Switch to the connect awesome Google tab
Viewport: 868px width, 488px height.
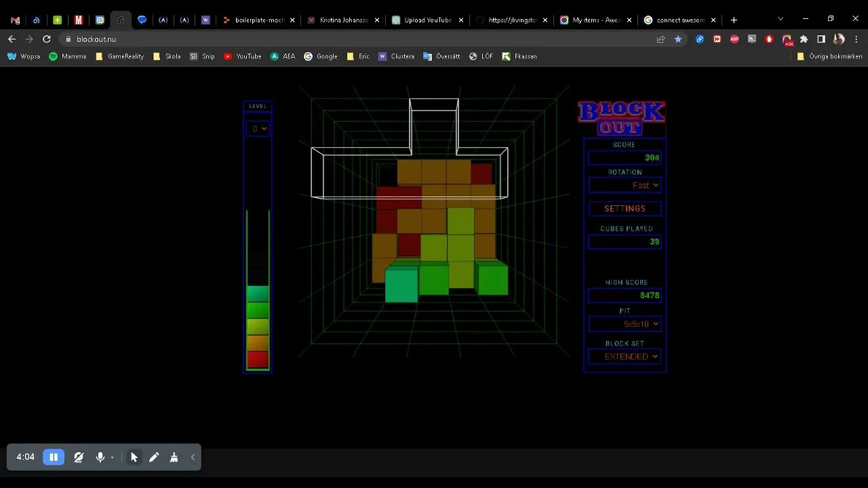tap(679, 20)
